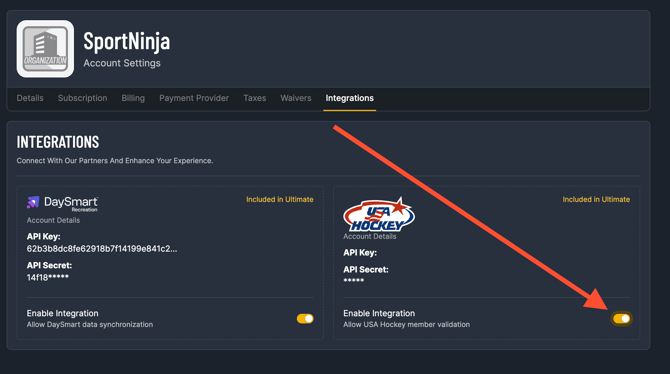Toggle the DaySmart Enable Integration switch
Viewport: 670px width, 374px height.
tap(305, 318)
